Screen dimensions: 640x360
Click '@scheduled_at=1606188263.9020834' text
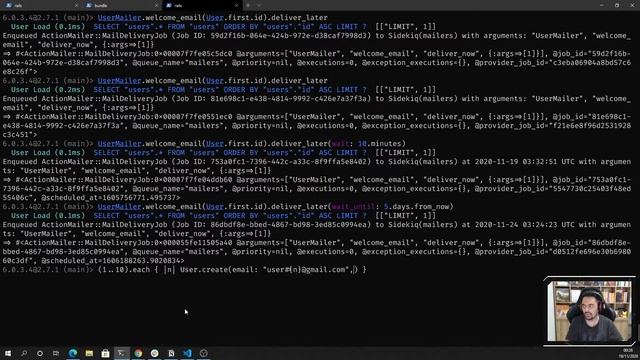(113, 261)
